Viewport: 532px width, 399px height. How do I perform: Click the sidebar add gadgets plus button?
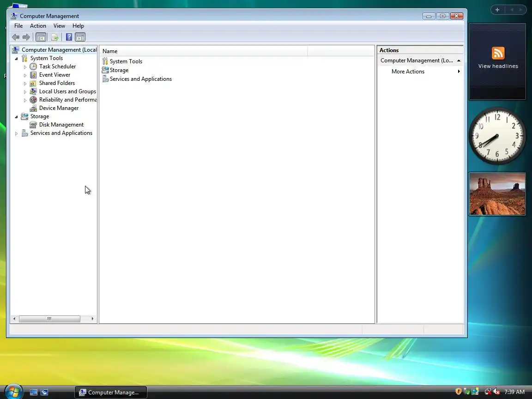(x=497, y=10)
